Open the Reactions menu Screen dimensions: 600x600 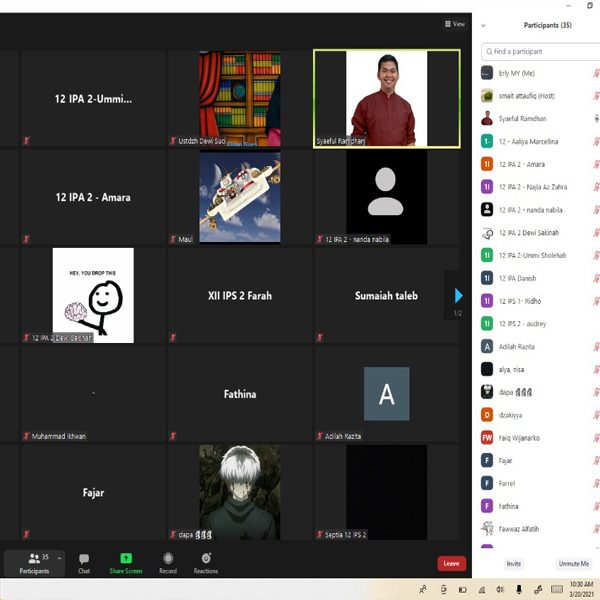[206, 561]
